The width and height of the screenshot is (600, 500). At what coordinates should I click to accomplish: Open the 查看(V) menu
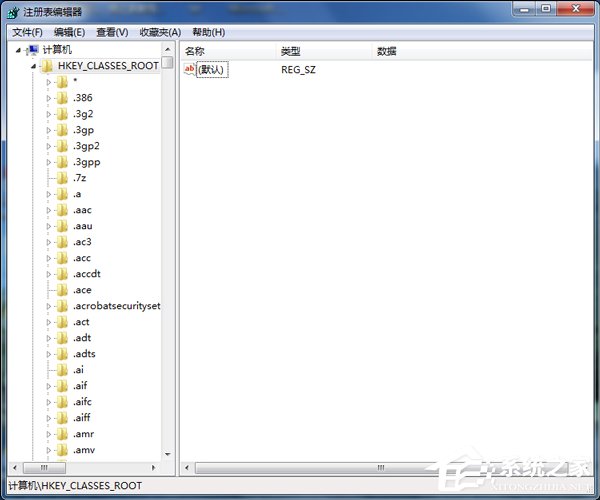[112, 33]
